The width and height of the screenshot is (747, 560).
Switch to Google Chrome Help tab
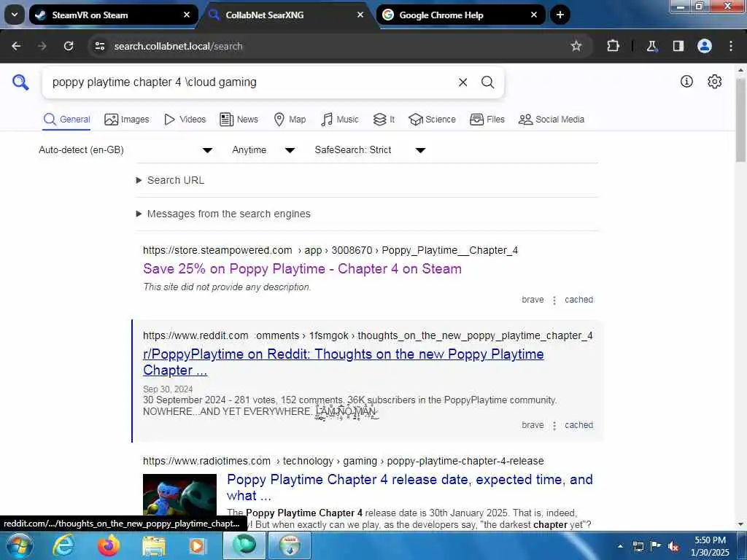pos(461,15)
